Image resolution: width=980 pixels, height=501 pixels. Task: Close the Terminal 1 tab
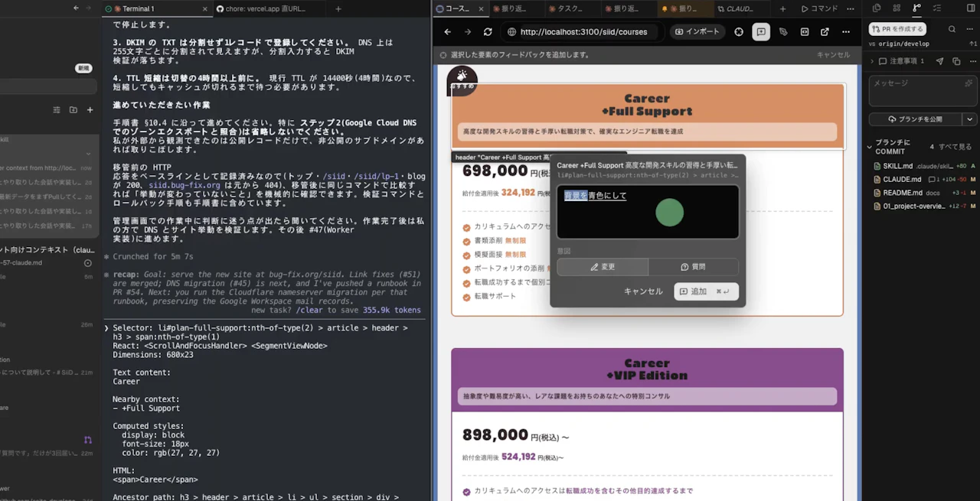click(204, 9)
